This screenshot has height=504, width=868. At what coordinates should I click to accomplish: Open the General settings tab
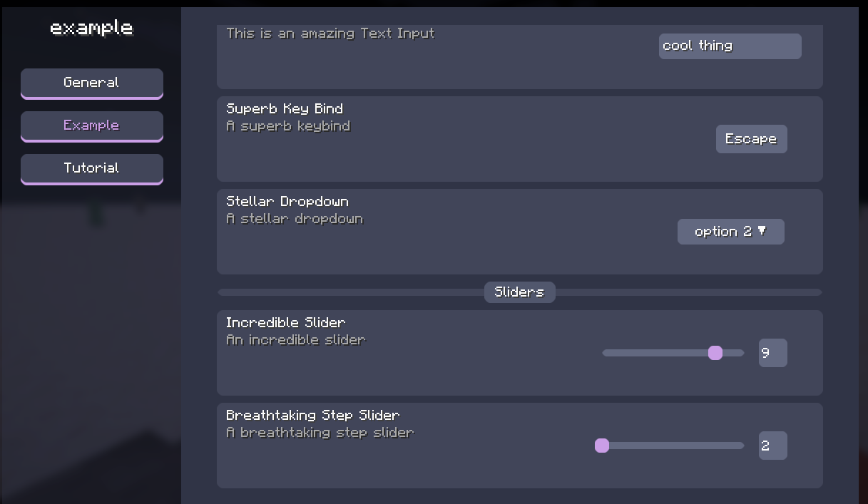pos(92,83)
